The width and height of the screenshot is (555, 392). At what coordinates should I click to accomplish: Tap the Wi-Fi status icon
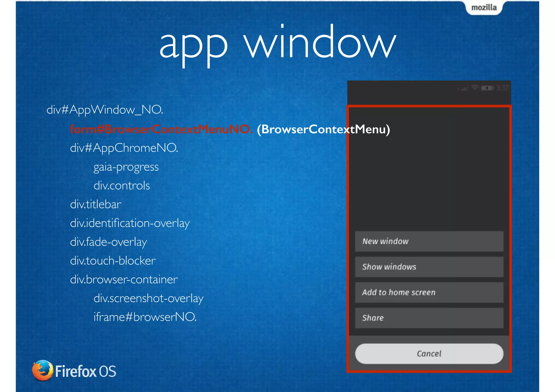(x=475, y=88)
